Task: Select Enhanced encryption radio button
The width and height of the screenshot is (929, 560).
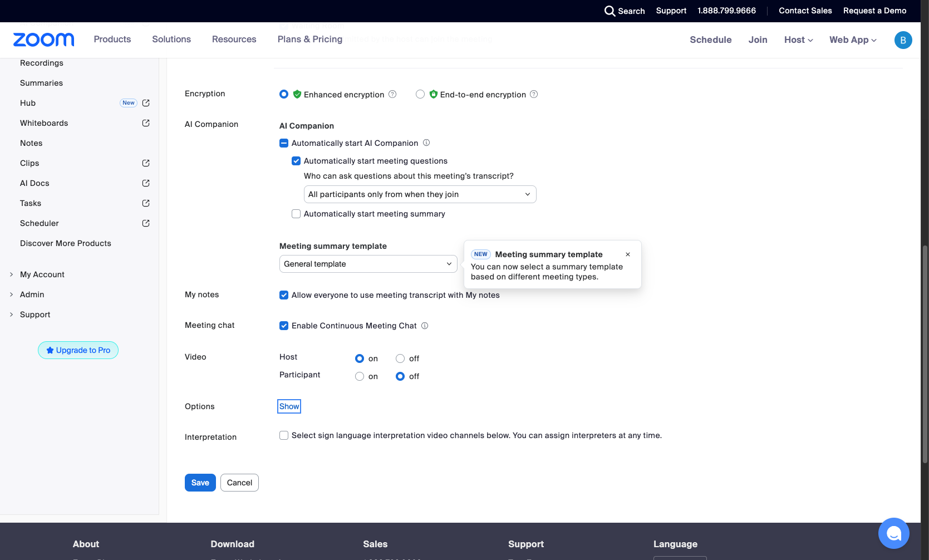Action: point(284,94)
